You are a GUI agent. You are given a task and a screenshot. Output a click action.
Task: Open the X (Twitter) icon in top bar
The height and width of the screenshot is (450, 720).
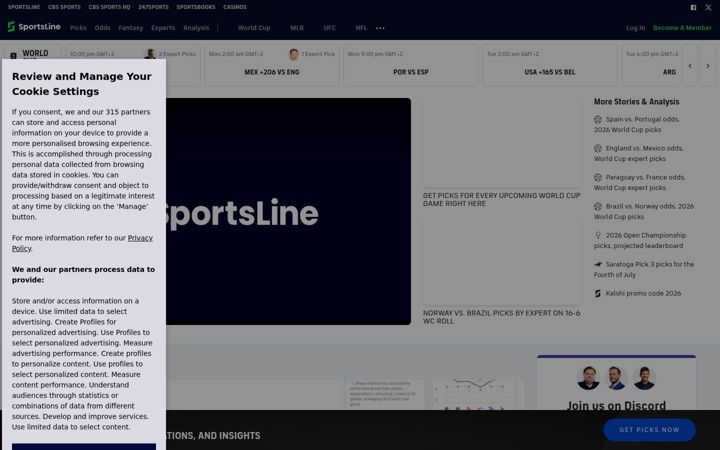point(709,7)
